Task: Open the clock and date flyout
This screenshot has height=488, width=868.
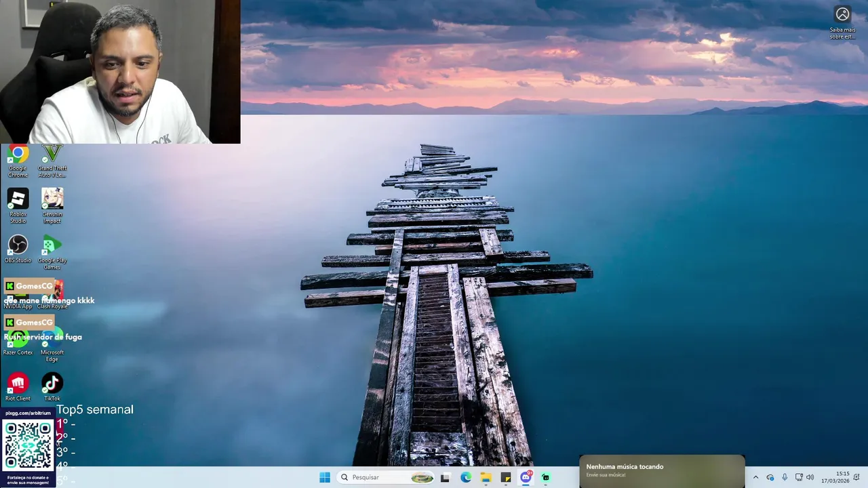Action: 835,477
